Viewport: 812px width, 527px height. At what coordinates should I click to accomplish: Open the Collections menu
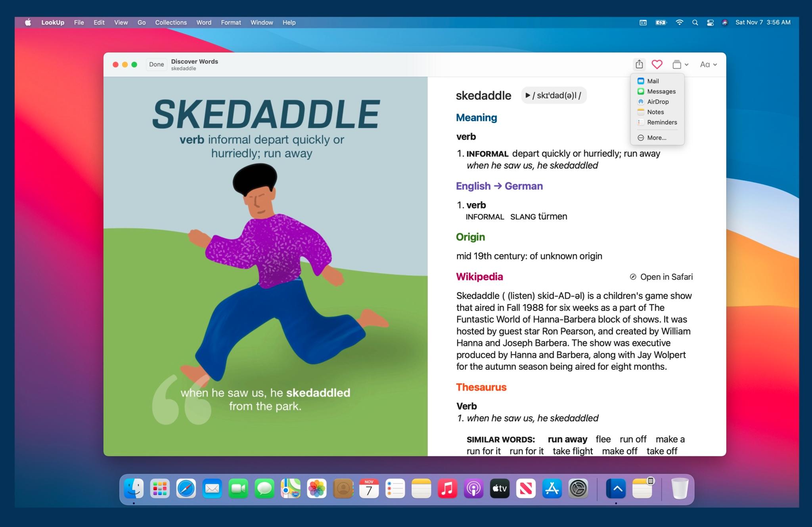[x=171, y=23]
